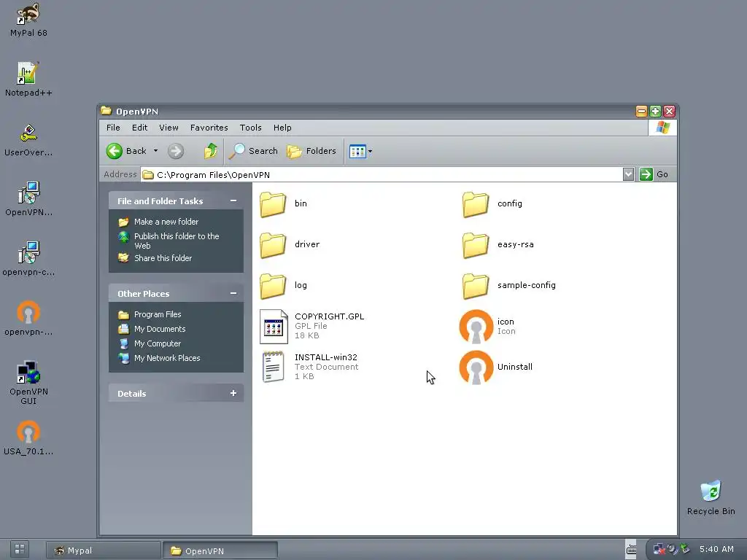The height and width of the screenshot is (560, 747).
Task: Expand the Details panel
Action: (x=233, y=393)
